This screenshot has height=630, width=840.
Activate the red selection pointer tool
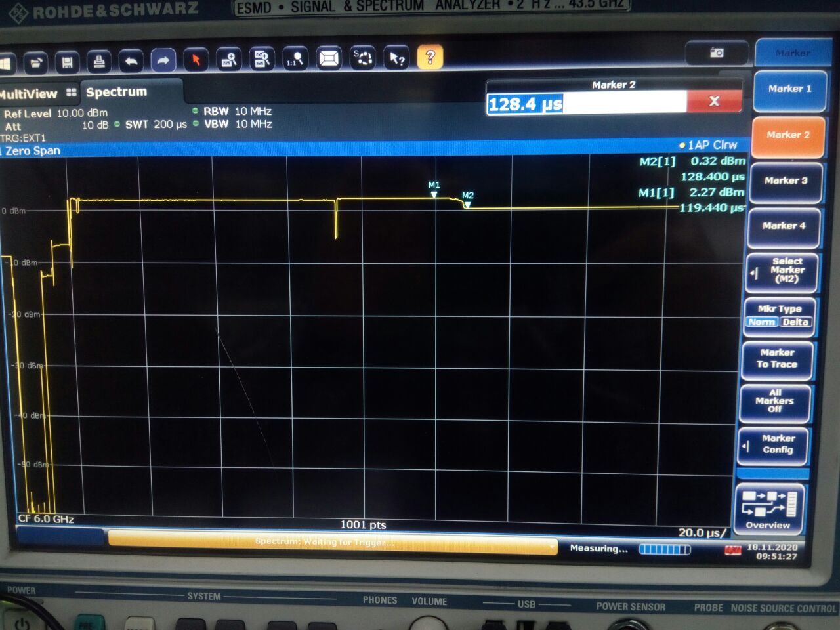tap(196, 60)
